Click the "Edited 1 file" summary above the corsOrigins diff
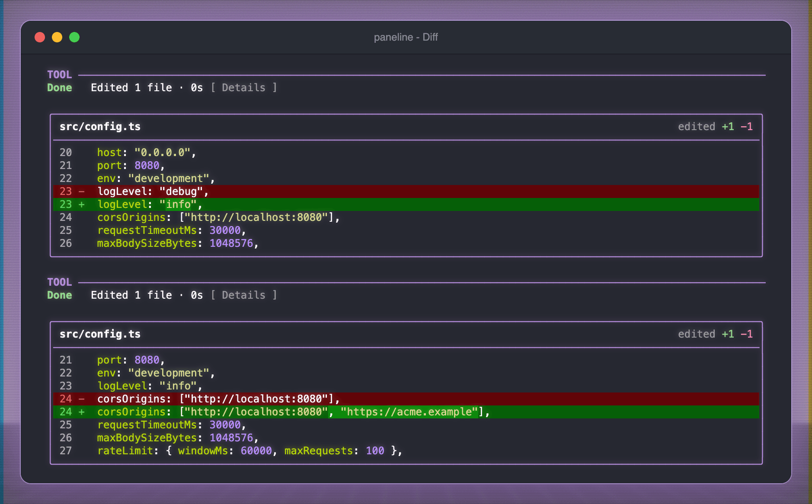Screen dimensions: 812x504 131,295
